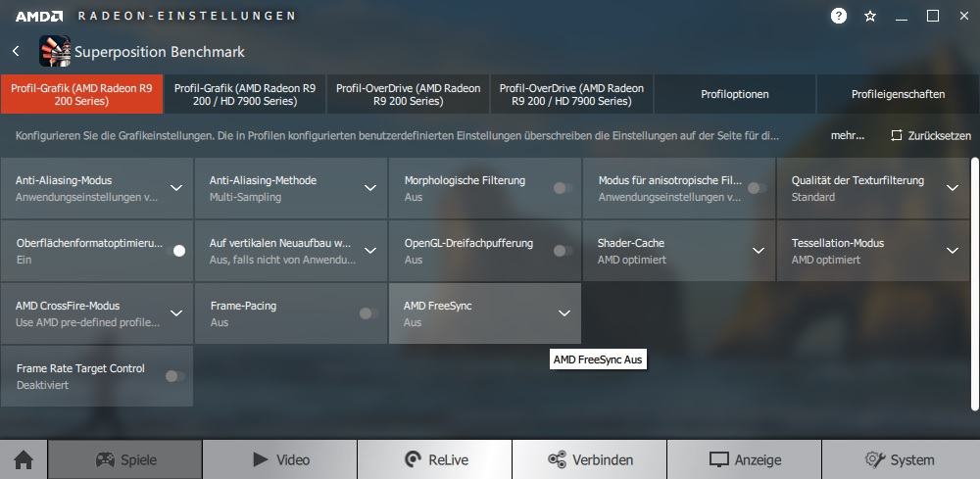Toggle Oberflächenformatoptimierung switch off

point(175,251)
